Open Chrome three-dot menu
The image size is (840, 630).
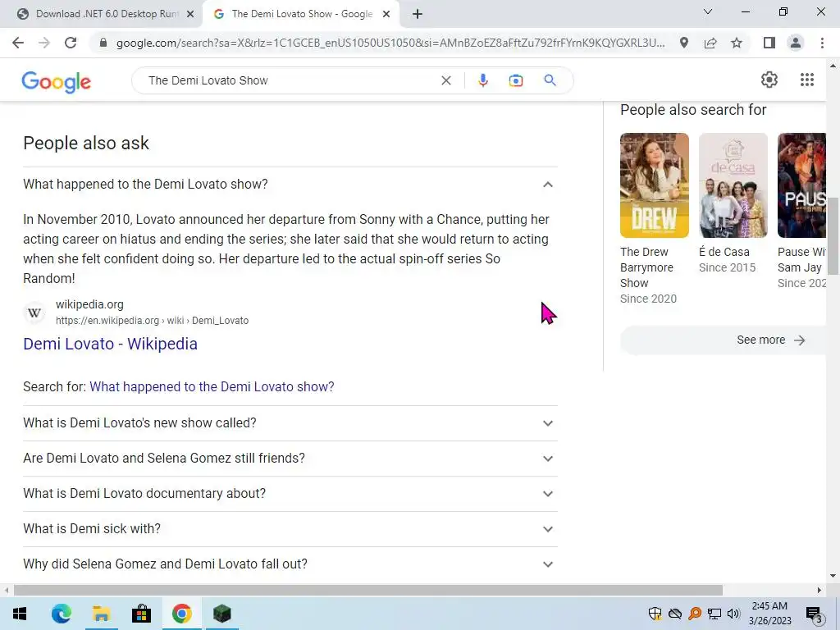(822, 43)
